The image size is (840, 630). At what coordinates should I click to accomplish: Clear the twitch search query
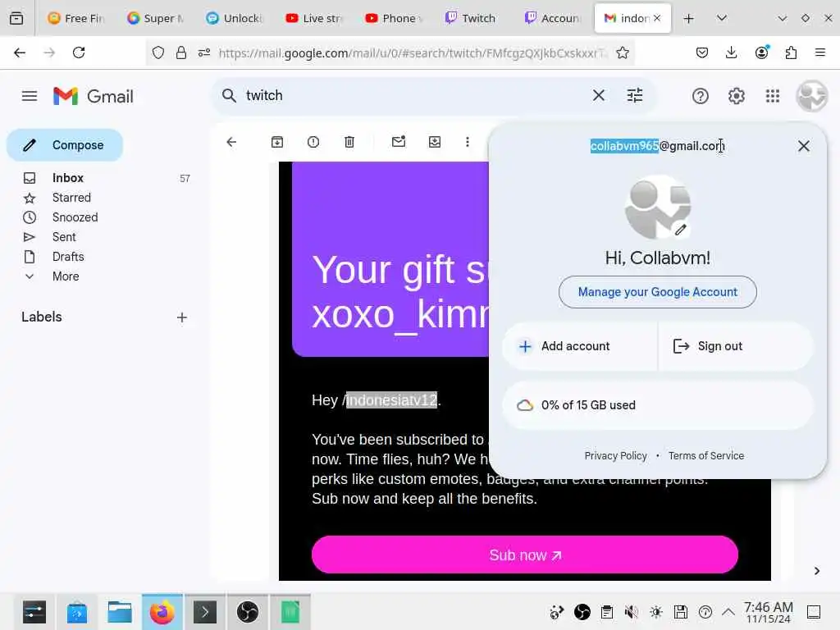pyautogui.click(x=598, y=95)
